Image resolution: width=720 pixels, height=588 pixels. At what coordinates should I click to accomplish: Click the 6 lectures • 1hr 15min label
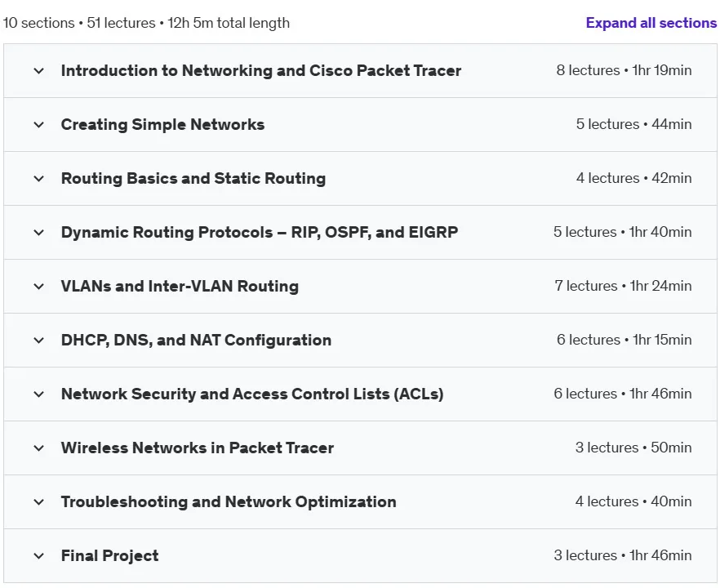coord(624,340)
